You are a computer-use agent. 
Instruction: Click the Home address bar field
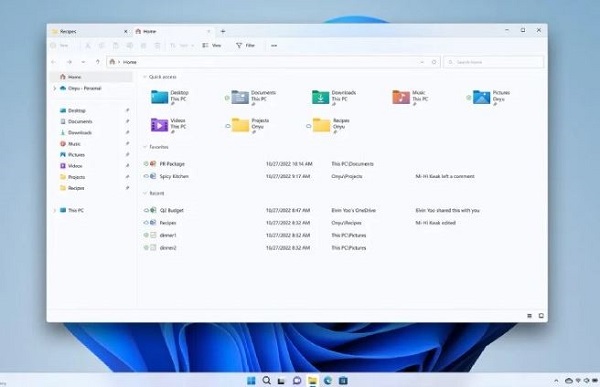273,62
